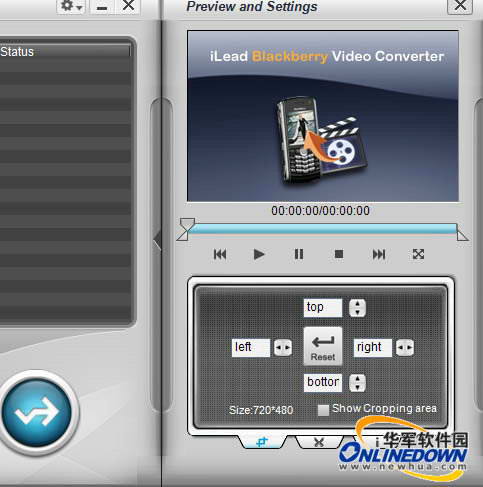Stop the preview playback
This screenshot has height=487, width=483.
pos(339,254)
